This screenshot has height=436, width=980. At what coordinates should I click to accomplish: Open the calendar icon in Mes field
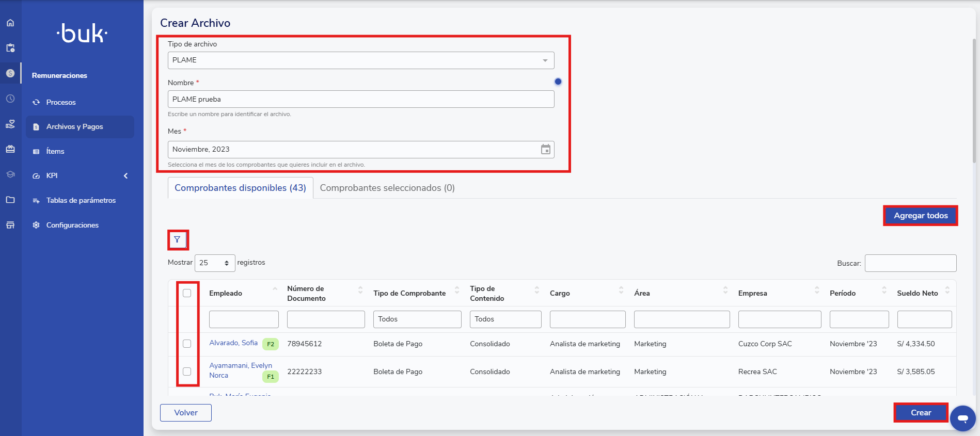pyautogui.click(x=545, y=150)
